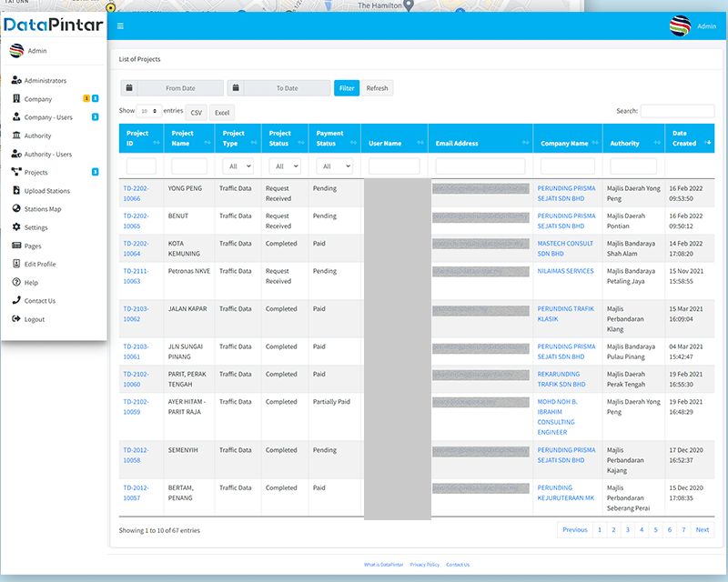Go to Next page of results
Image resolution: width=728 pixels, height=582 pixels.
[x=702, y=529]
